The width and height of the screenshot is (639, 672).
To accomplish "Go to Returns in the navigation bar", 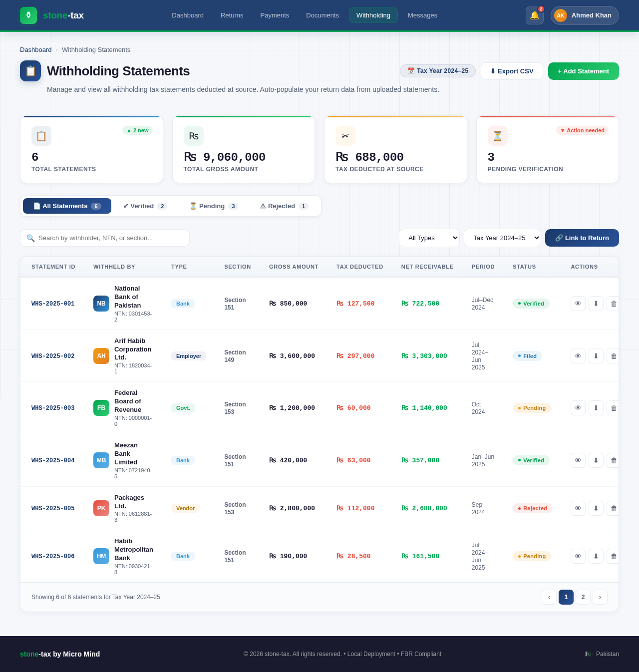I will coord(232,15).
